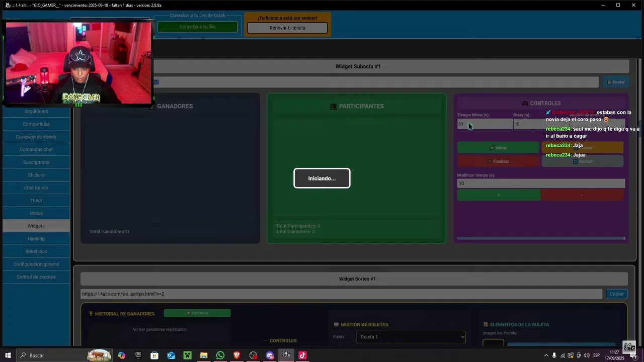Click the green plus time button
The image size is (644, 362).
[x=499, y=195]
